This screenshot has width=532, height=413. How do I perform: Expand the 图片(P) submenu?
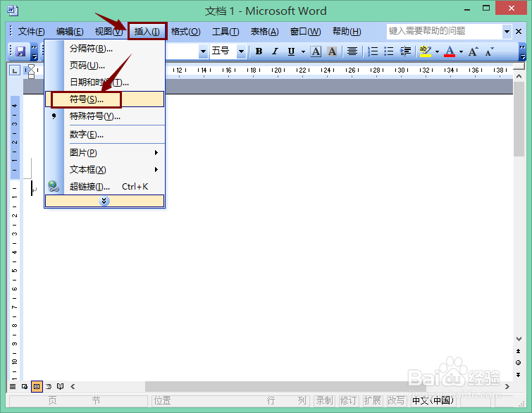(x=104, y=153)
